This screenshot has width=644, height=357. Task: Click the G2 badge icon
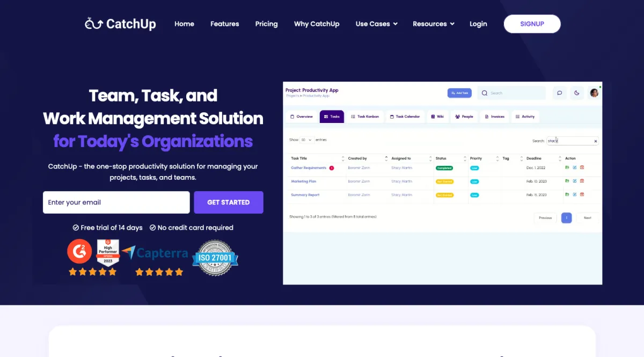point(79,251)
